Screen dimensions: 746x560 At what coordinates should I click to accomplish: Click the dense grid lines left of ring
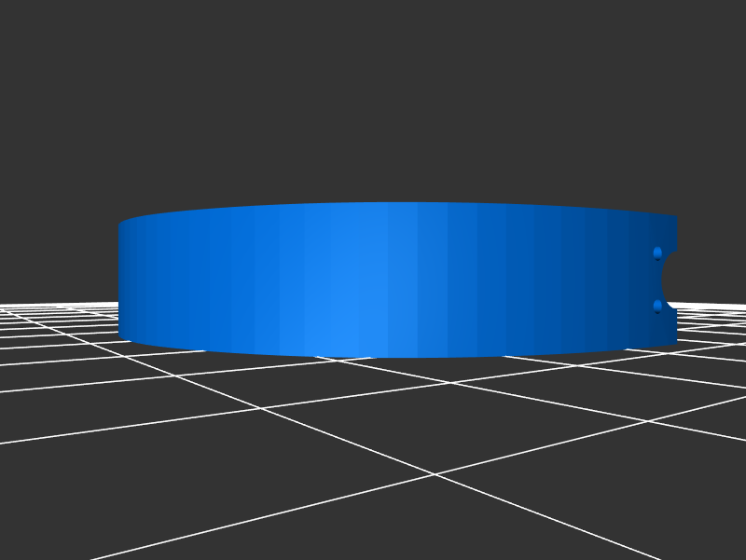[x=56, y=321]
